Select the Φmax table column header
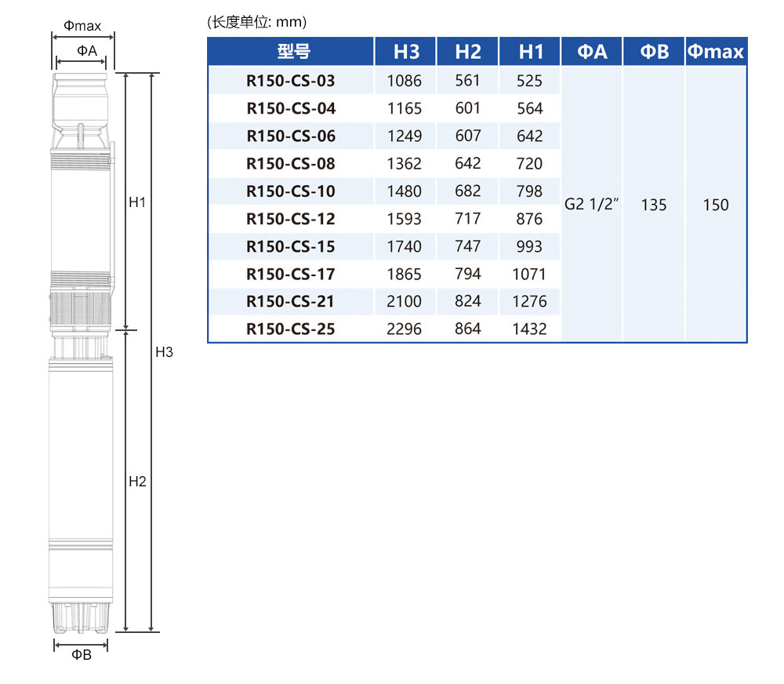The width and height of the screenshot is (784, 684). 716,52
